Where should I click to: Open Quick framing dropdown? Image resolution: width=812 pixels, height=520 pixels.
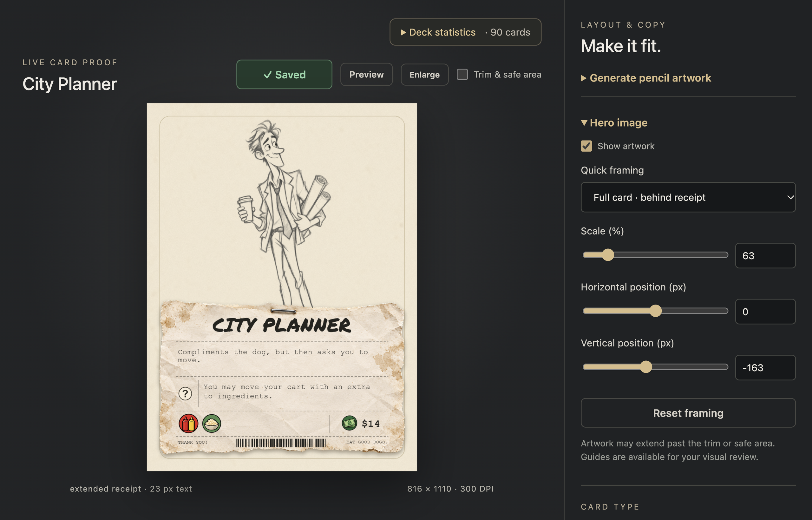pos(688,197)
